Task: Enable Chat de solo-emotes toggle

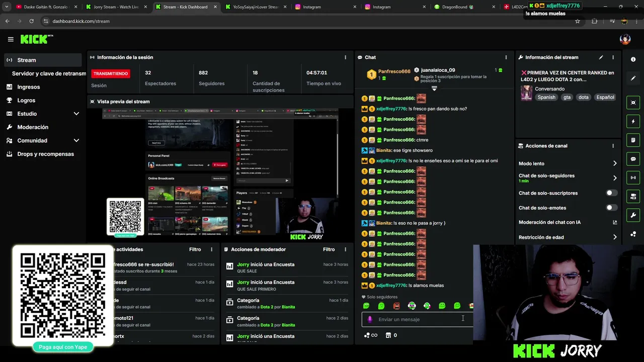Action: click(611, 208)
